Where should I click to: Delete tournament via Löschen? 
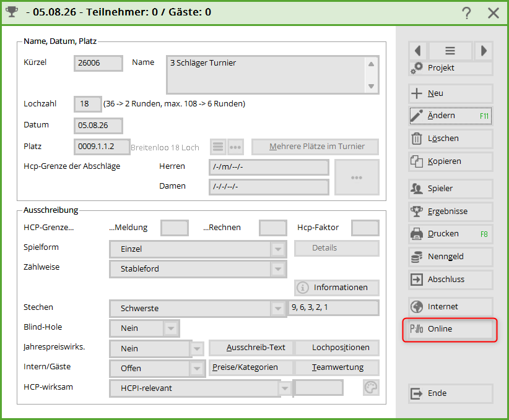pyautogui.click(x=451, y=139)
